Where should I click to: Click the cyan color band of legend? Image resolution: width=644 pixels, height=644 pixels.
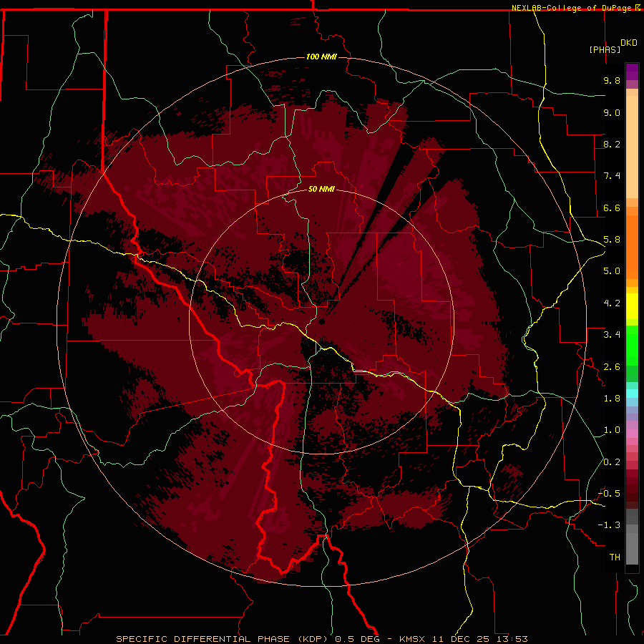[x=632, y=394]
